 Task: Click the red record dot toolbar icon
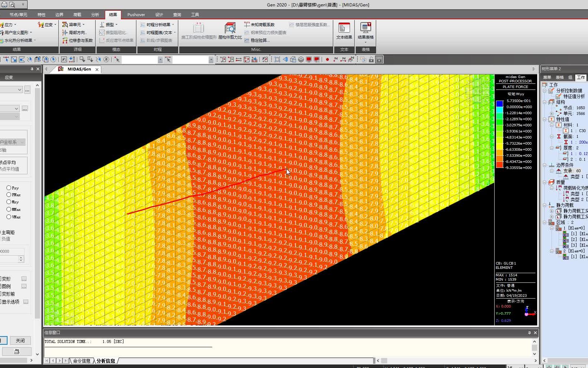tap(327, 59)
